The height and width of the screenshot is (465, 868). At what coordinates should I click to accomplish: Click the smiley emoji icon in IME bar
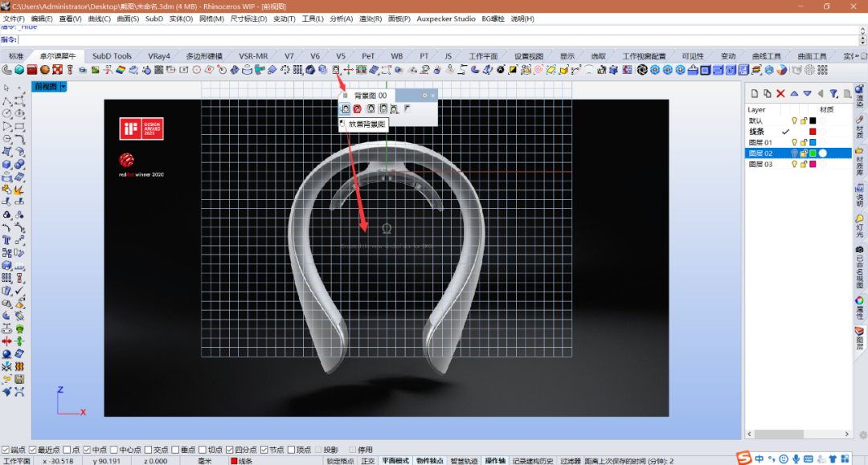point(784,459)
